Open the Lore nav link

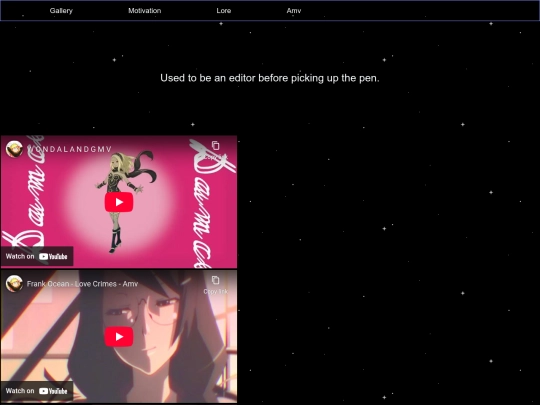224,11
